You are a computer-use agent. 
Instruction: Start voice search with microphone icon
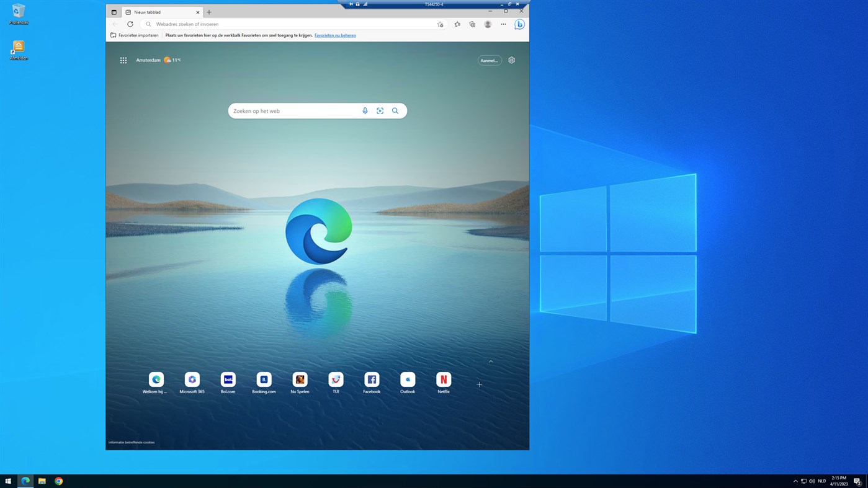pyautogui.click(x=365, y=111)
